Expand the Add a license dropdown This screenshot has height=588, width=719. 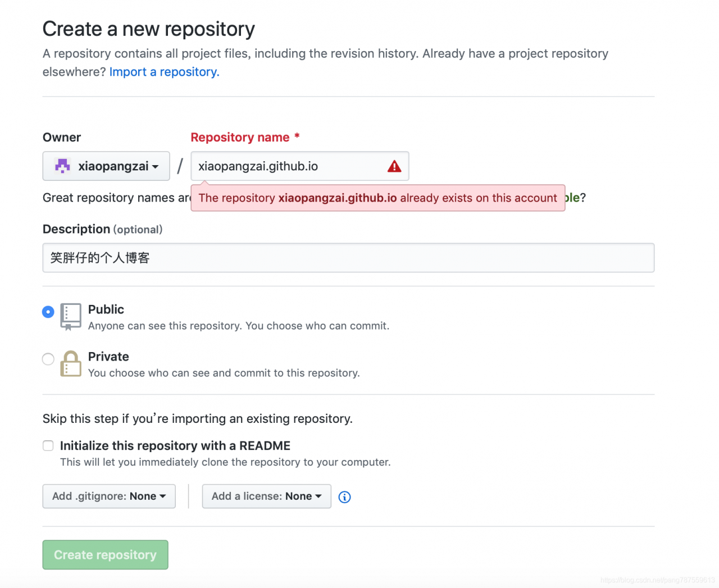(x=266, y=496)
